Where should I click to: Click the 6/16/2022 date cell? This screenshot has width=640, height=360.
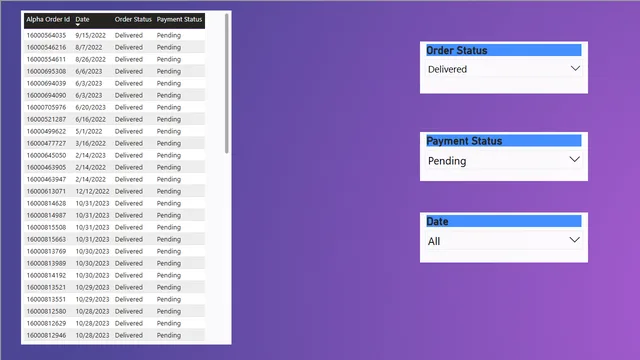(90, 120)
